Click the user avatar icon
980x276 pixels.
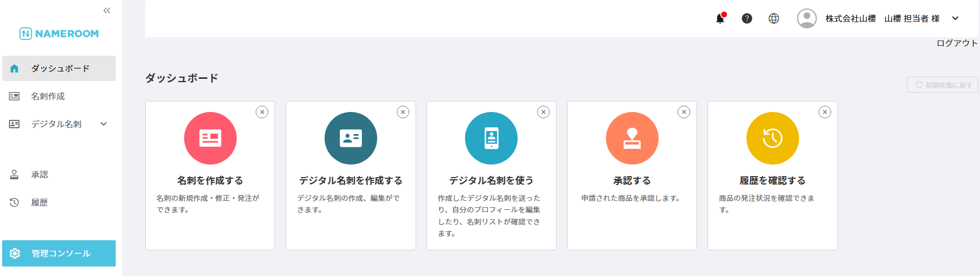[806, 18]
